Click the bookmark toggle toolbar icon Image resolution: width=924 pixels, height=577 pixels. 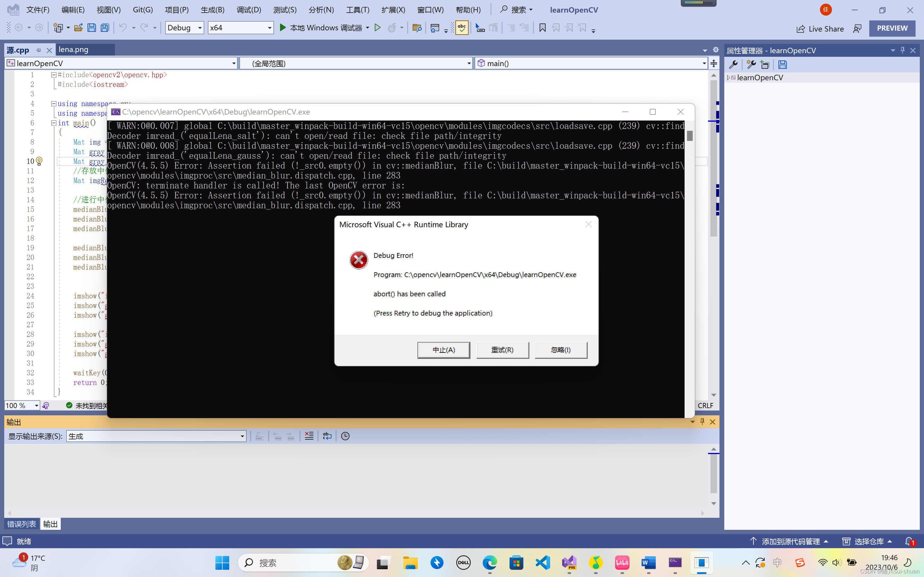point(542,28)
